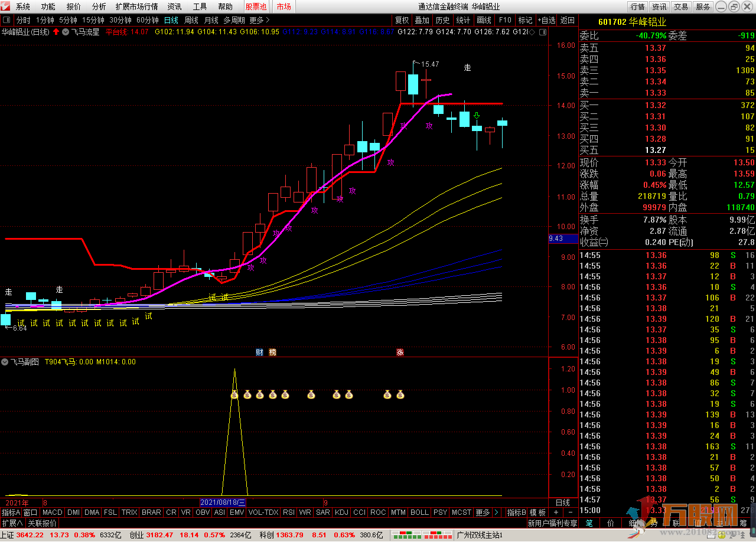
Task: Select the 月线 monthly timeframe
Action: point(211,20)
